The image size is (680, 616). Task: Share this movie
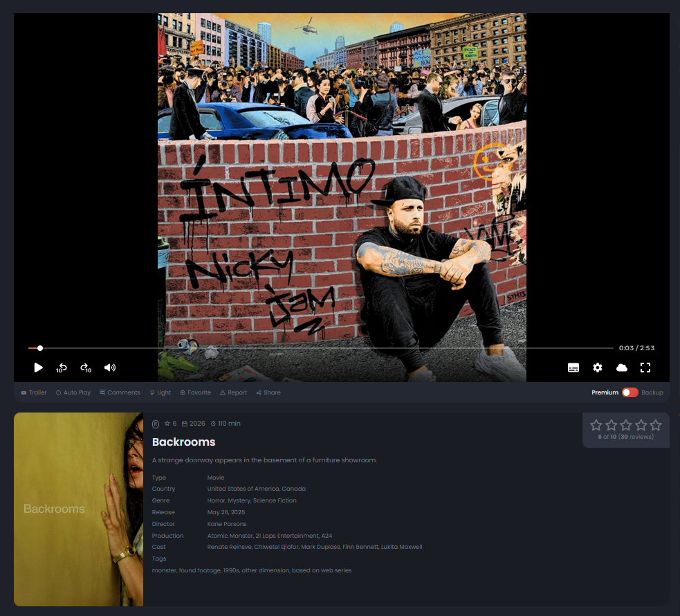[268, 392]
